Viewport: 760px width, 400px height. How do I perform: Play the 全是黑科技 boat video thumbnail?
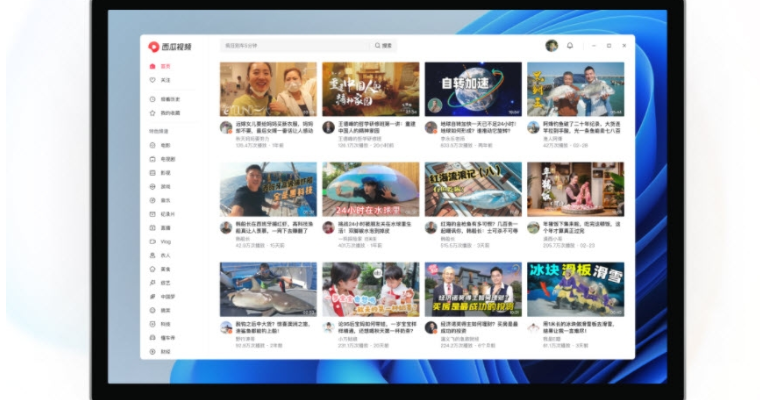pos(268,189)
